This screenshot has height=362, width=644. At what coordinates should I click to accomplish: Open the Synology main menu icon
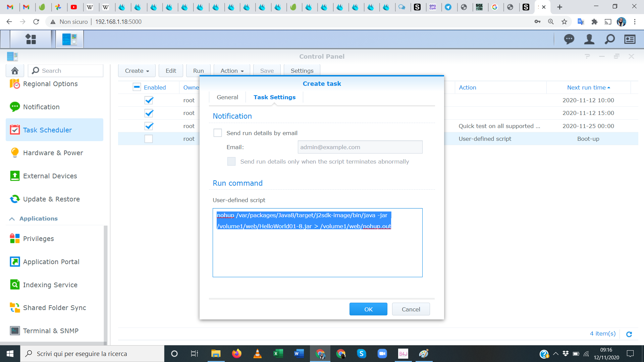31,39
